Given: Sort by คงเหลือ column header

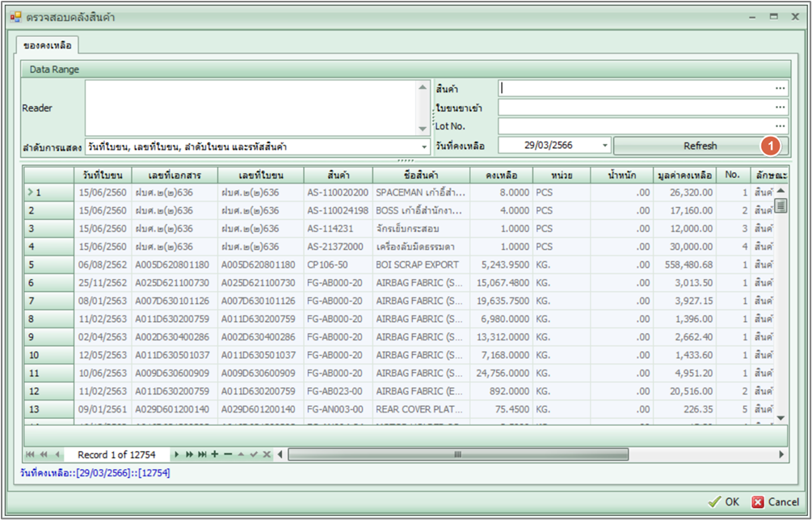Looking at the screenshot, I should pyautogui.click(x=501, y=175).
